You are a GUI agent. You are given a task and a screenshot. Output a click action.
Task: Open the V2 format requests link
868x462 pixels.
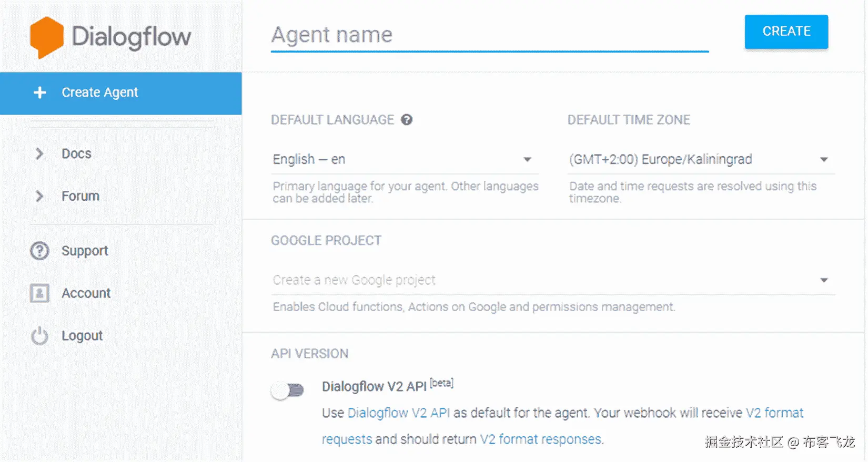pyautogui.click(x=774, y=413)
